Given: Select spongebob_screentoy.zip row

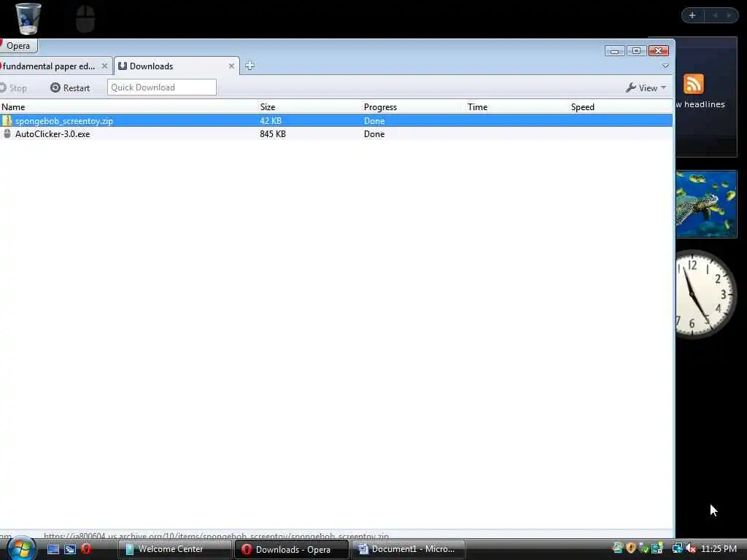Looking at the screenshot, I should [x=336, y=121].
